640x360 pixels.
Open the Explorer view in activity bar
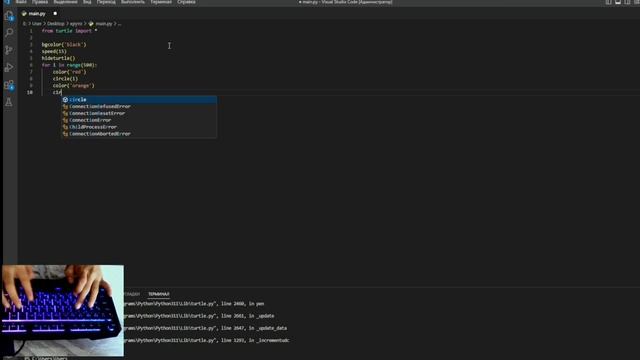[9, 16]
